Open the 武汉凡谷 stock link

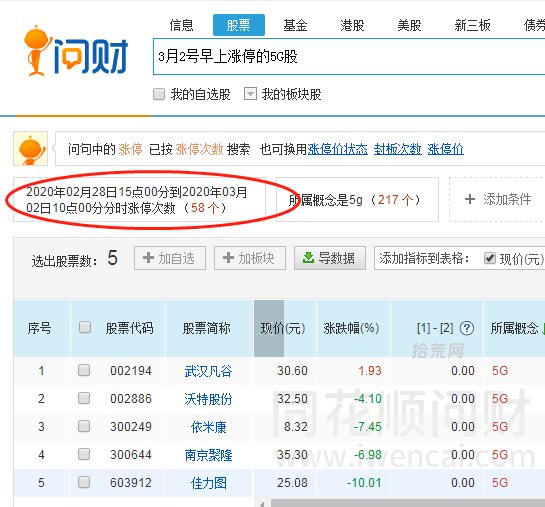click(208, 371)
